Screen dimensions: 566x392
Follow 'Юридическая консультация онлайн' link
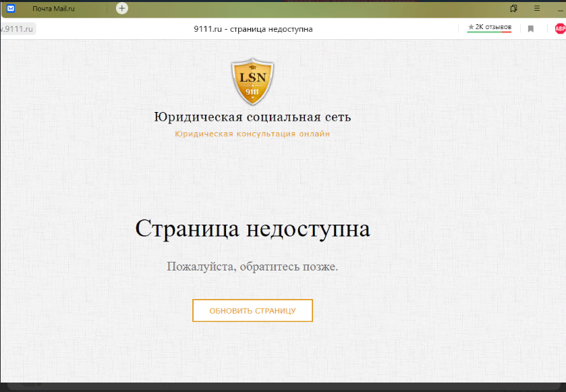(252, 134)
